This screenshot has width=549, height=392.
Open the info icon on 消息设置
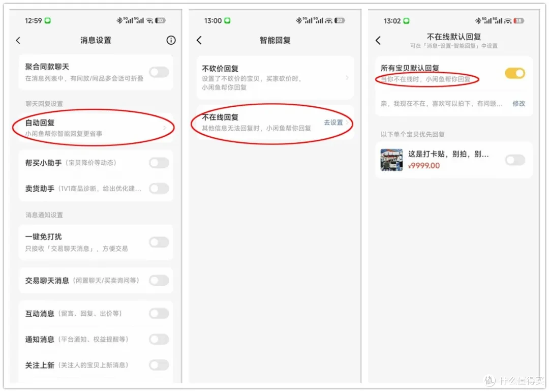coord(171,40)
